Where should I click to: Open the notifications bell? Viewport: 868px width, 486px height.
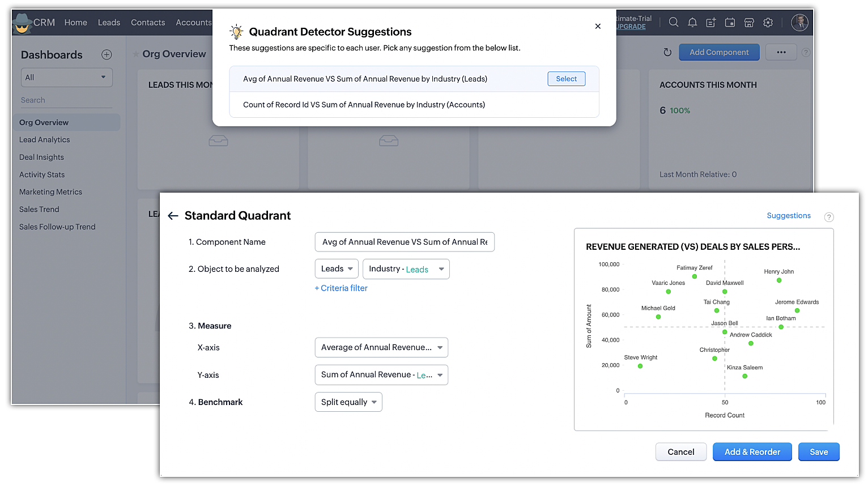[x=692, y=22]
